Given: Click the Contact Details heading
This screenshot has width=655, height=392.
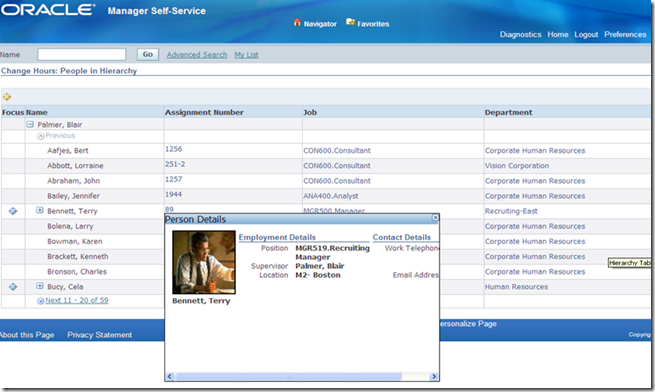Looking at the screenshot, I should [x=401, y=237].
